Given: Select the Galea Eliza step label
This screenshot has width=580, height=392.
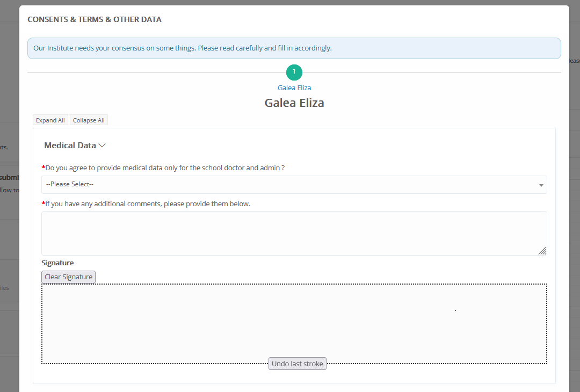Looking at the screenshot, I should 294,88.
